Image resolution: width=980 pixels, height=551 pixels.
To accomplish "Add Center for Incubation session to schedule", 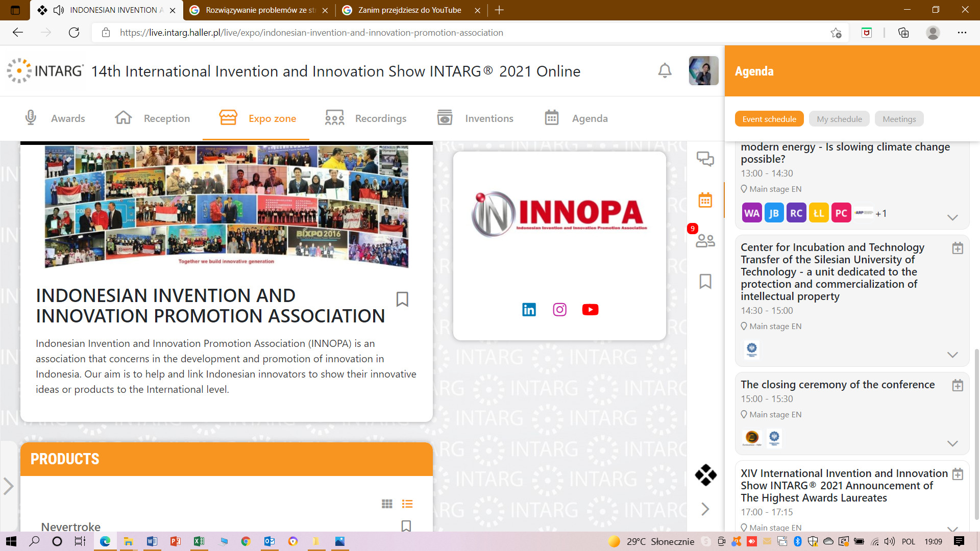I will [958, 248].
